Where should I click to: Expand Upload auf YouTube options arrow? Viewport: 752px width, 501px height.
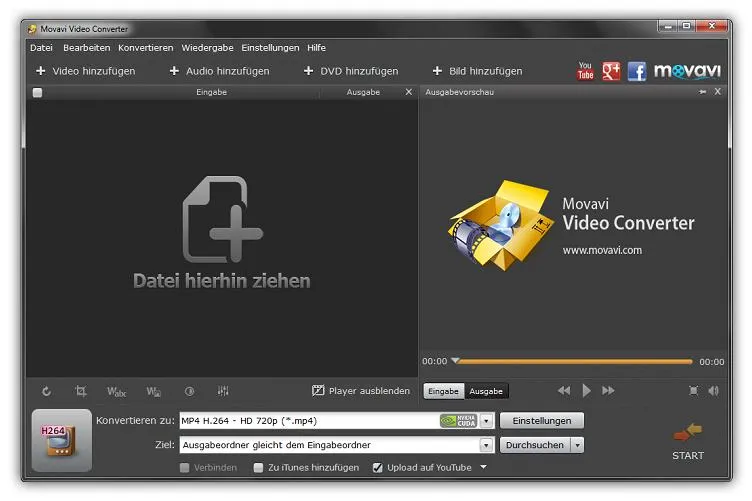pos(483,467)
